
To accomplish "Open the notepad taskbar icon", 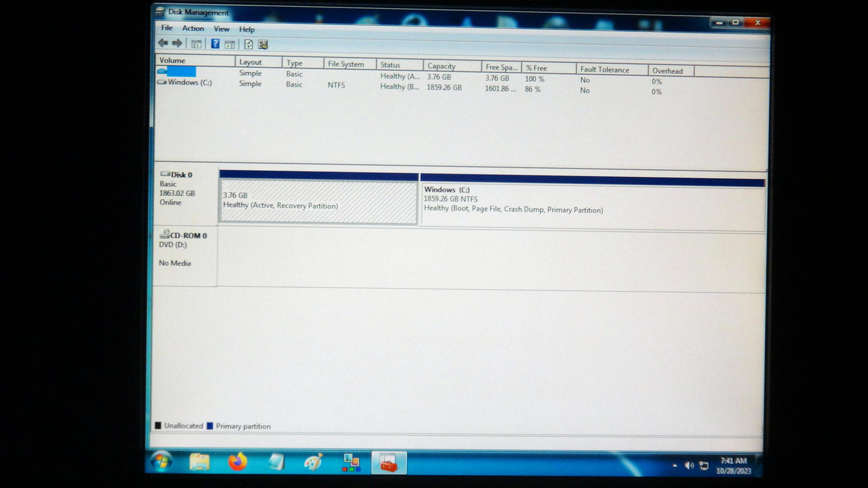I will 275,462.
